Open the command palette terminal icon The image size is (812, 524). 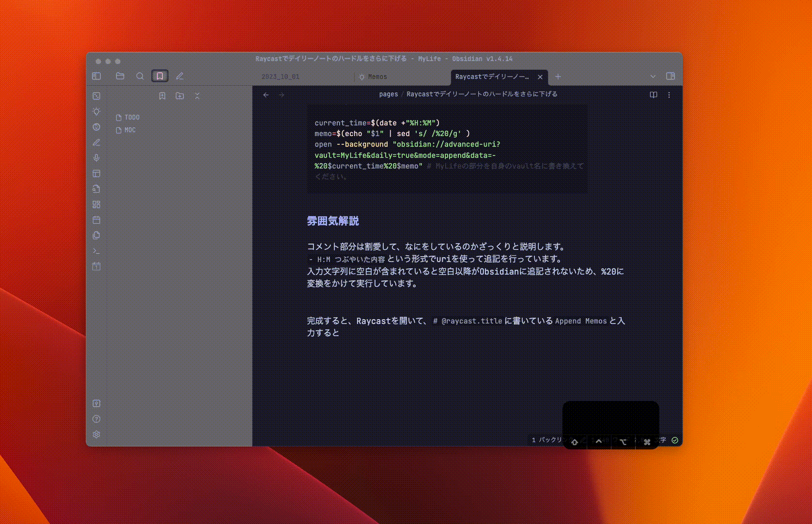click(x=96, y=251)
